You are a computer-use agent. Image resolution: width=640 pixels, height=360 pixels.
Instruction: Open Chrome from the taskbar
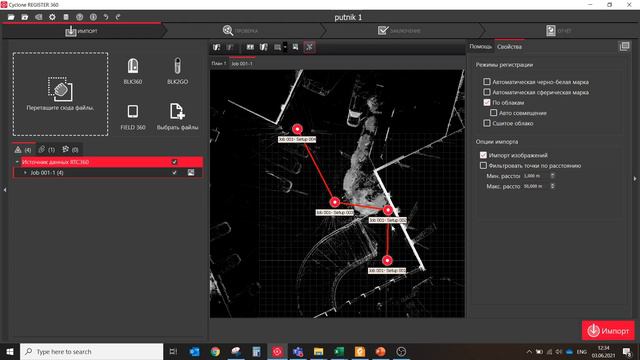pyautogui.click(x=216, y=351)
